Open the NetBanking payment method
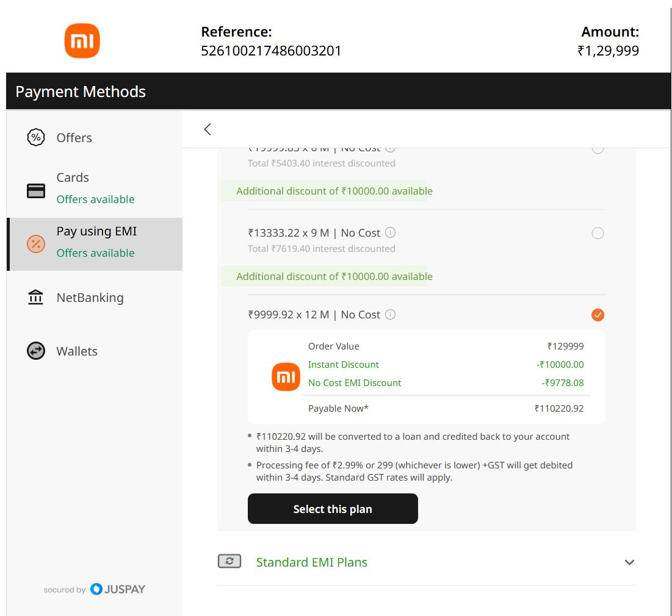This screenshot has height=616, width=672. (x=94, y=297)
